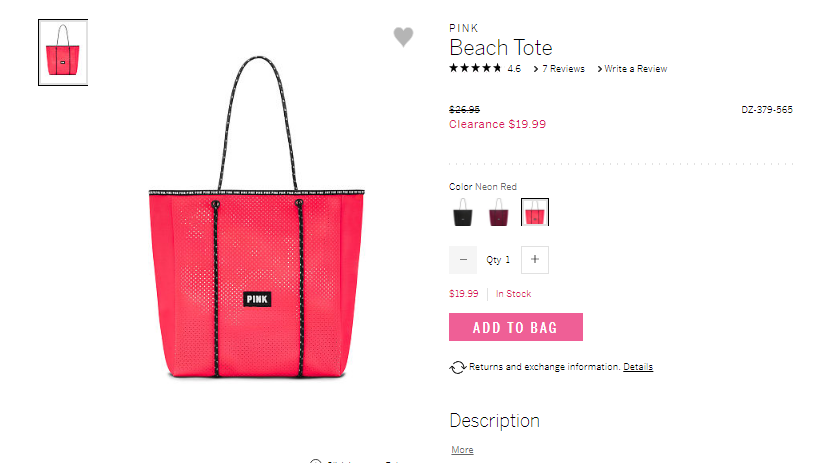Click the Beach Tote product title
The image size is (822, 463).
coord(501,48)
